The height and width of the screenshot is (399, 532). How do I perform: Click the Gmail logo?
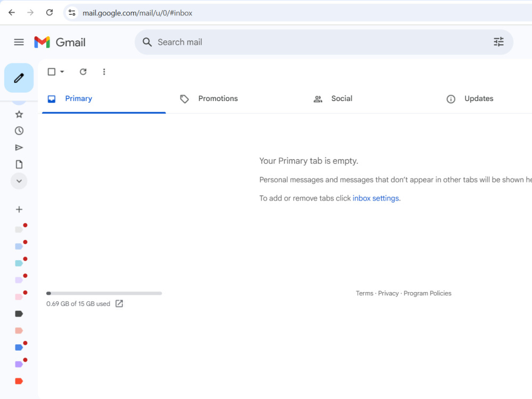60,42
